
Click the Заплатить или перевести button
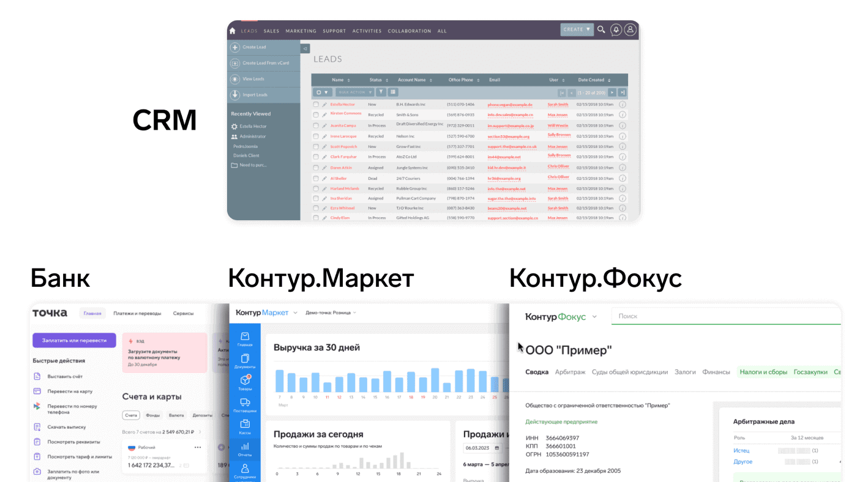point(74,341)
